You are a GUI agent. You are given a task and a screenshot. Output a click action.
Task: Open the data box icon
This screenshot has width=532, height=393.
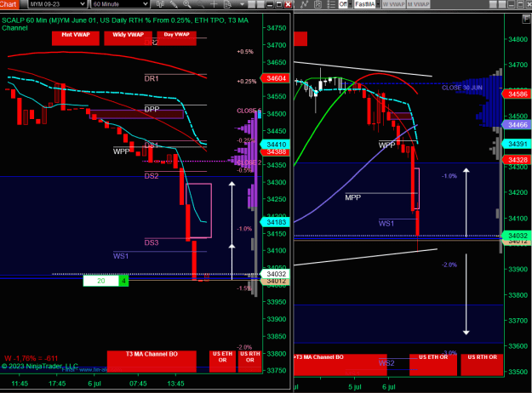[227, 4]
